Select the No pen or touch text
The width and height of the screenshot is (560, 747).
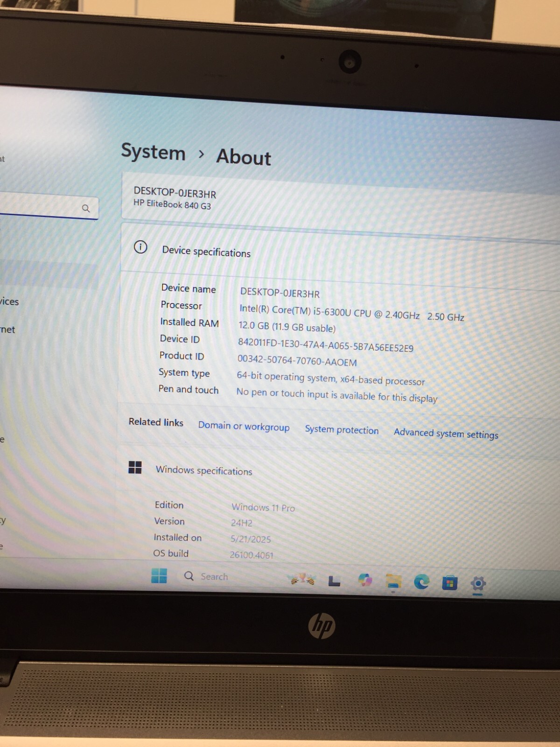336,395
